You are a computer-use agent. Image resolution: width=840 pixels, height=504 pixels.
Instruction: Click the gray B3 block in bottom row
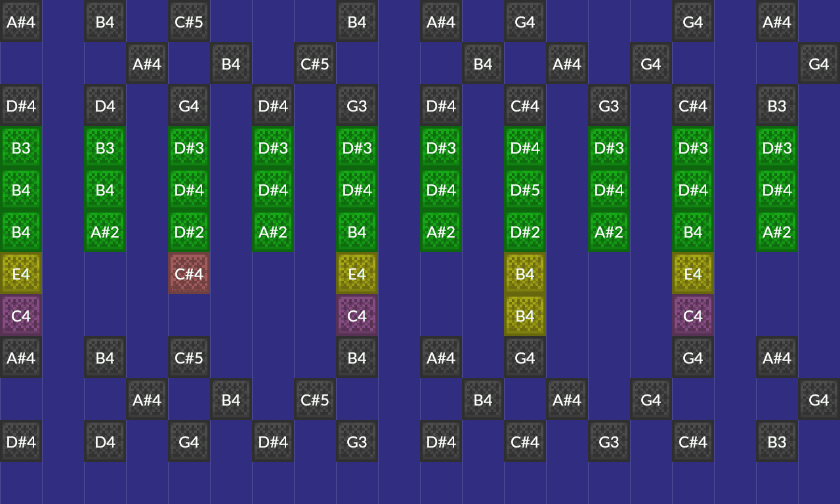point(777,442)
